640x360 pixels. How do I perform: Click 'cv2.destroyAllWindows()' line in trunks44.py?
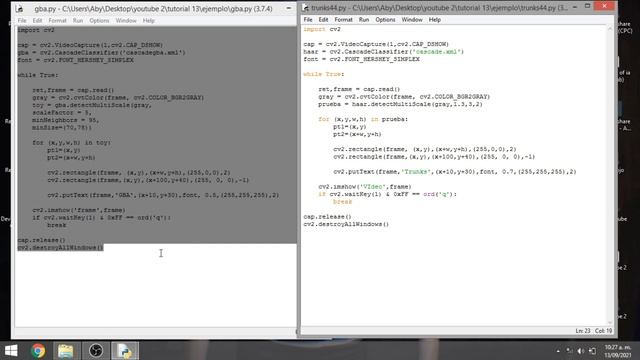(346, 224)
